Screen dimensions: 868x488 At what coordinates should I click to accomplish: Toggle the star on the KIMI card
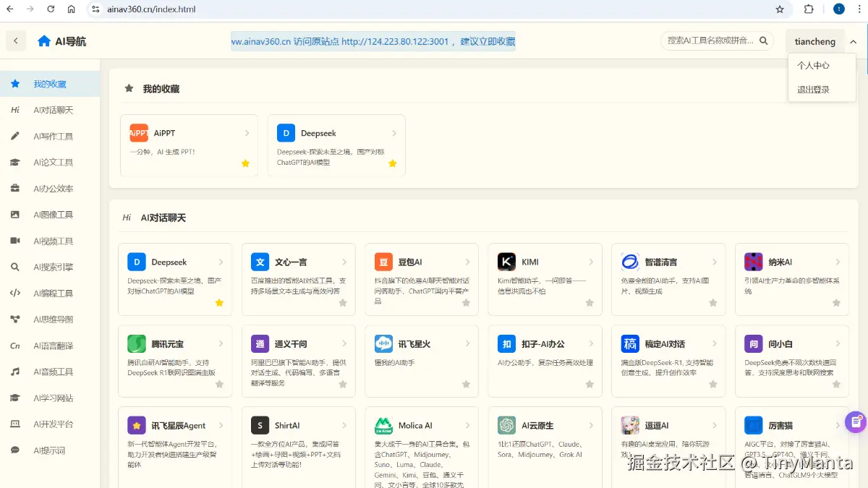pos(588,303)
